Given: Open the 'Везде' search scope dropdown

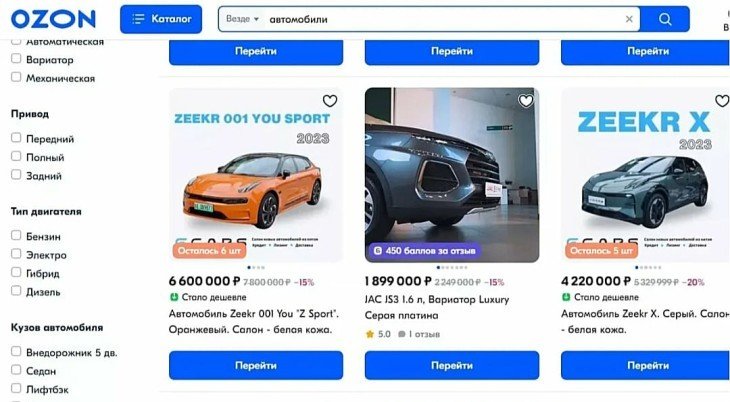Looking at the screenshot, I should [x=242, y=19].
